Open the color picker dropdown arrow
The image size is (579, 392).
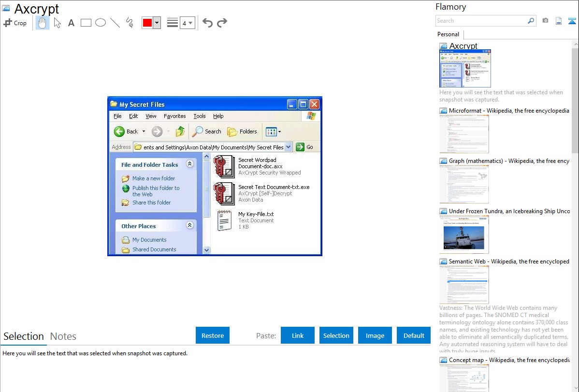point(157,23)
